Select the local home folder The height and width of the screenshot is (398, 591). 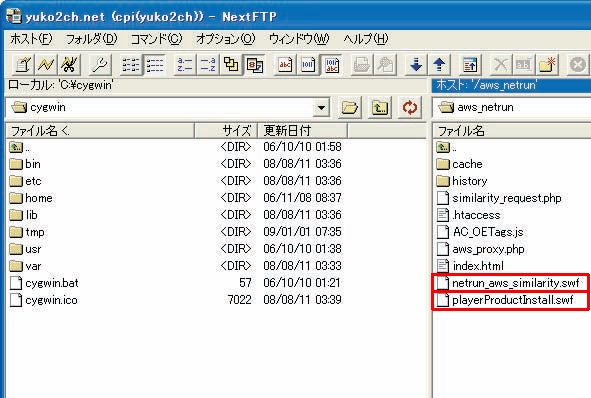[x=31, y=198]
